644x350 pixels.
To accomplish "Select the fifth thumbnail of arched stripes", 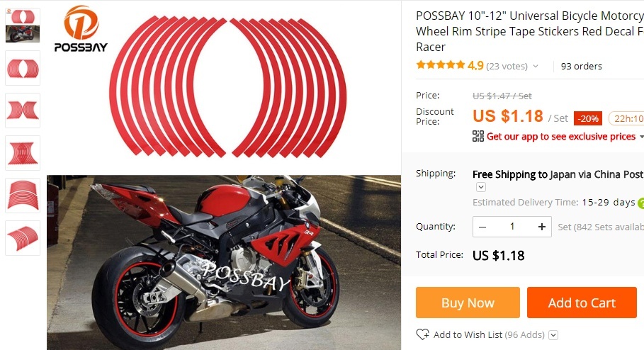I will coord(23,196).
